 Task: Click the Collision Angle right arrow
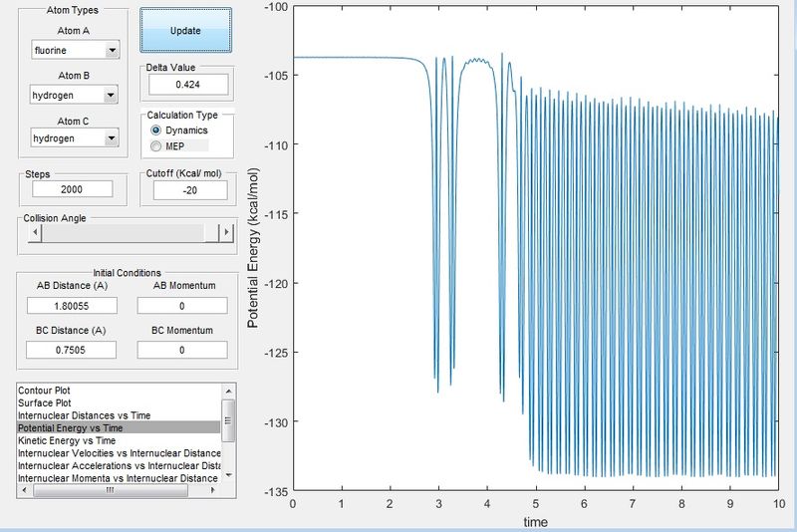coord(226,233)
